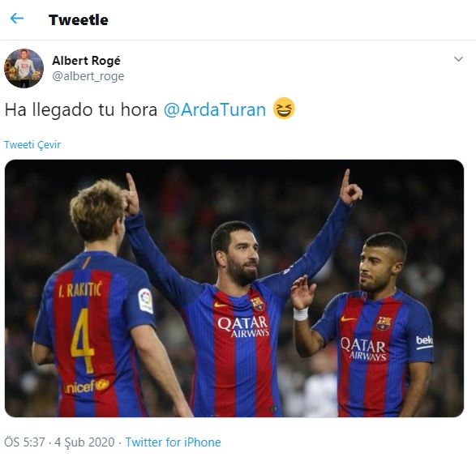Open the @ArdaTuran mention link

tap(215, 109)
